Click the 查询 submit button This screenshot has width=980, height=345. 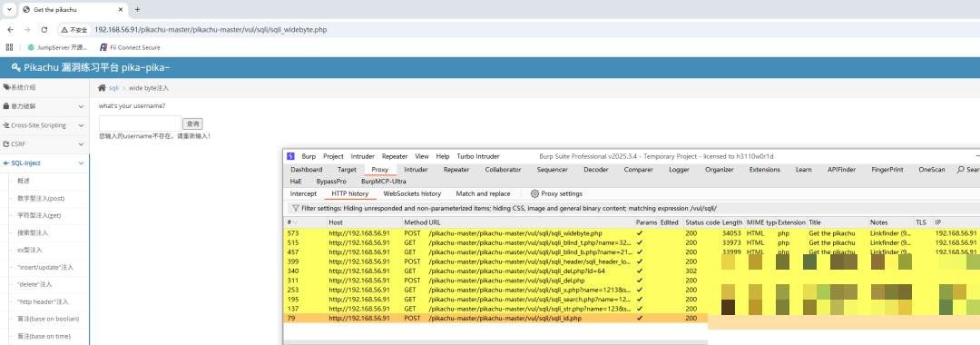click(193, 124)
